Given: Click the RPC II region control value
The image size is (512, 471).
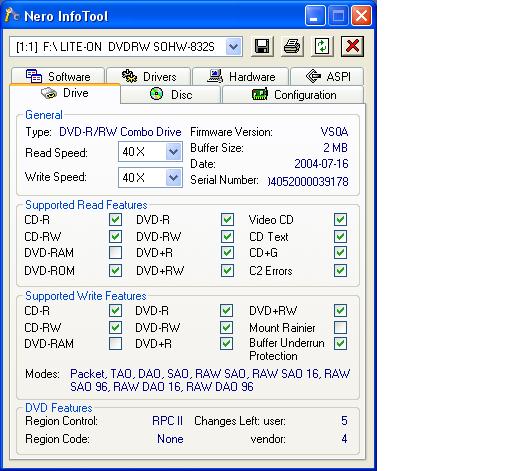Looking at the screenshot, I should tap(168, 421).
